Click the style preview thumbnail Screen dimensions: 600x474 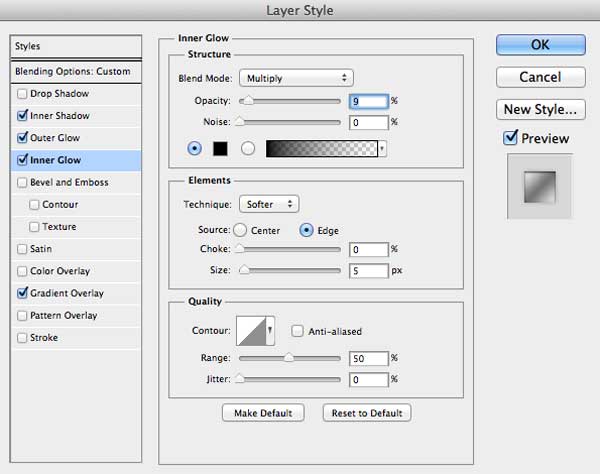[540, 187]
